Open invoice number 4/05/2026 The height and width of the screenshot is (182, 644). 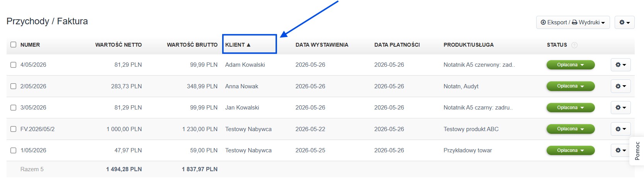coord(33,65)
